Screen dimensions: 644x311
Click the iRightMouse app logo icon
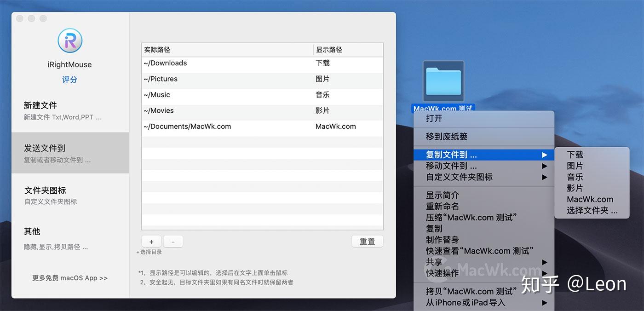(69, 40)
